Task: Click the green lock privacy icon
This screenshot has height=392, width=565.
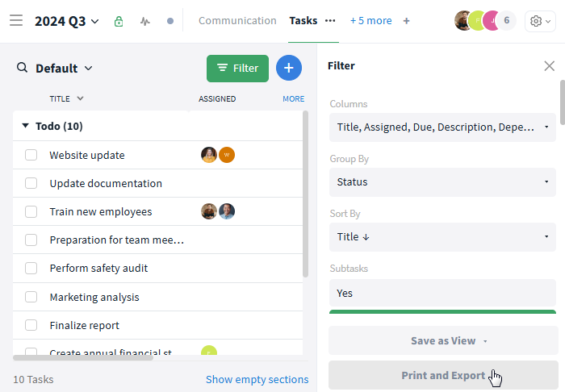Action: tap(119, 21)
